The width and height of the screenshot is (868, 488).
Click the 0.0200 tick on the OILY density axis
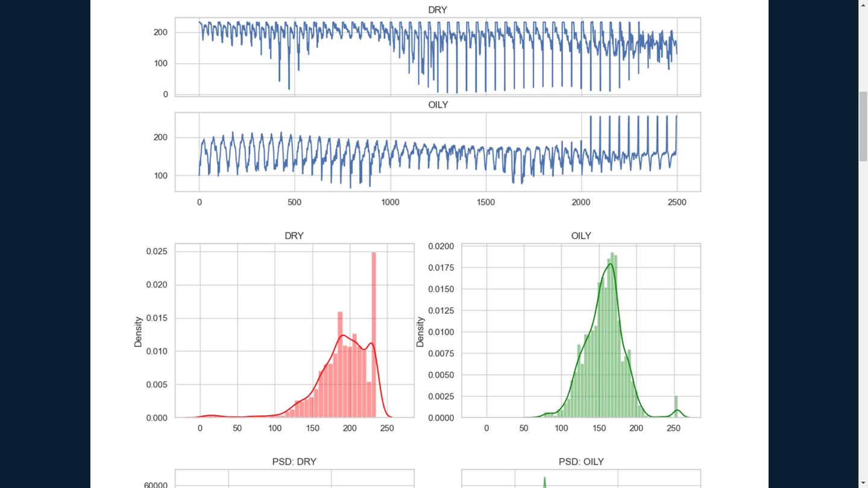pos(441,246)
